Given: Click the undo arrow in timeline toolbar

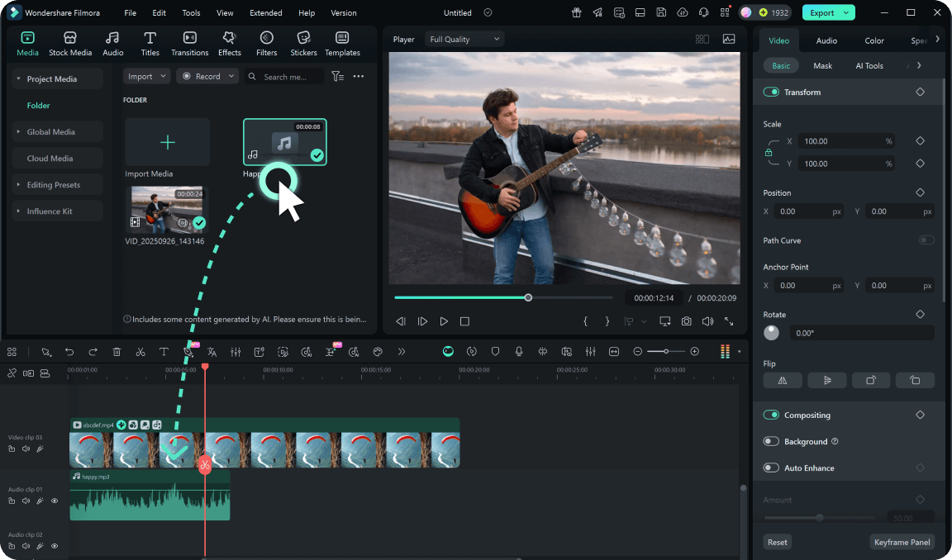Looking at the screenshot, I should point(69,352).
